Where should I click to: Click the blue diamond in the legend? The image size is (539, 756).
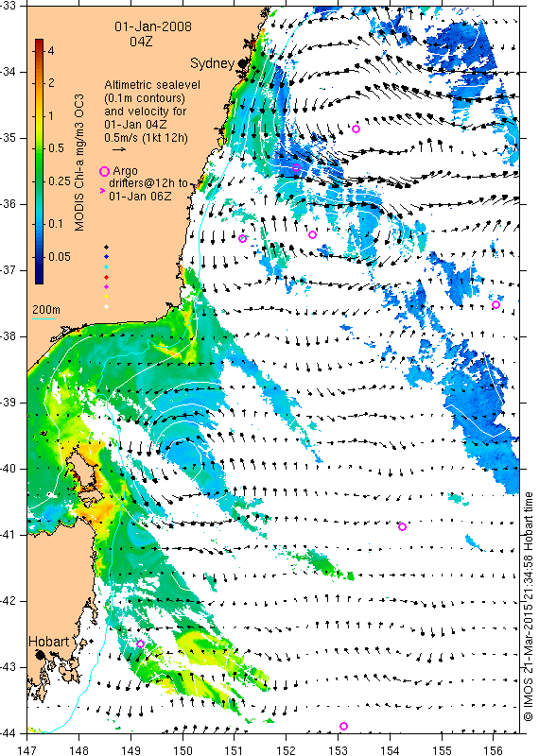[x=107, y=256]
